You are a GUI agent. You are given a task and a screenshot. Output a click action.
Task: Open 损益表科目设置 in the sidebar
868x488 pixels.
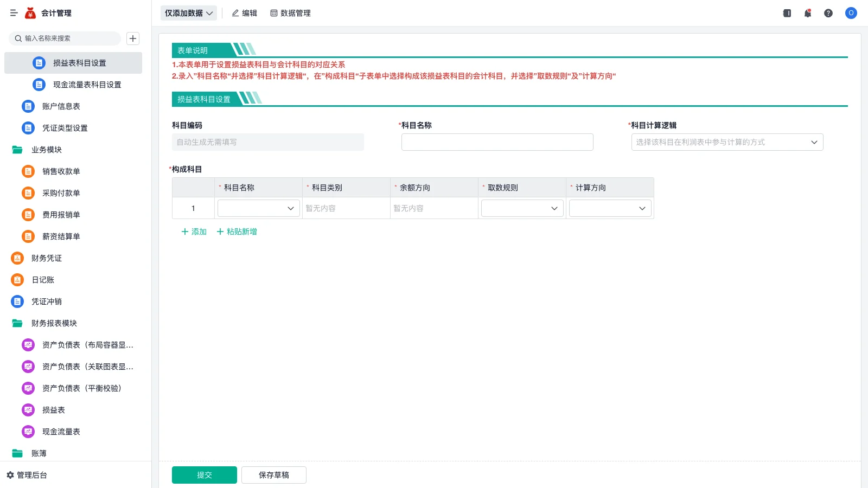(73, 63)
